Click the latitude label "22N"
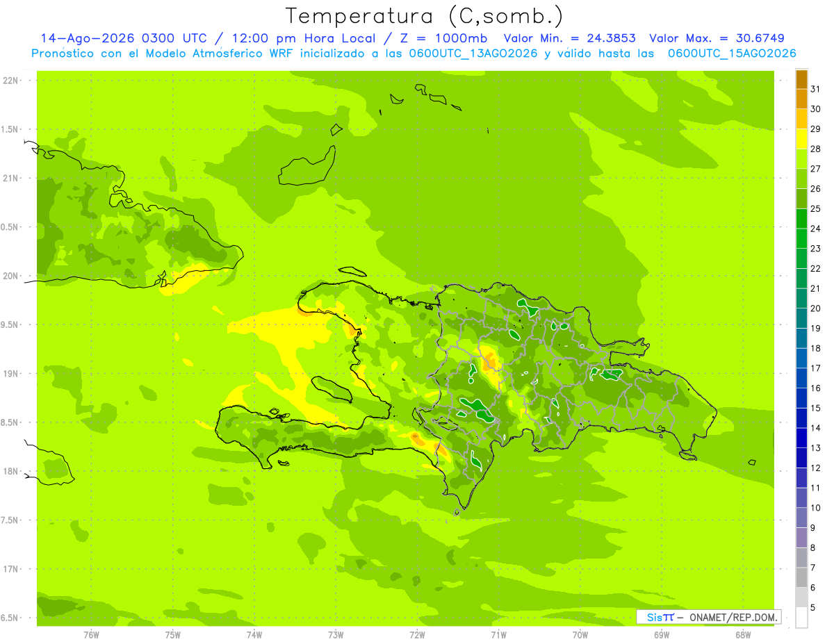834x644 pixels. pos(11,81)
